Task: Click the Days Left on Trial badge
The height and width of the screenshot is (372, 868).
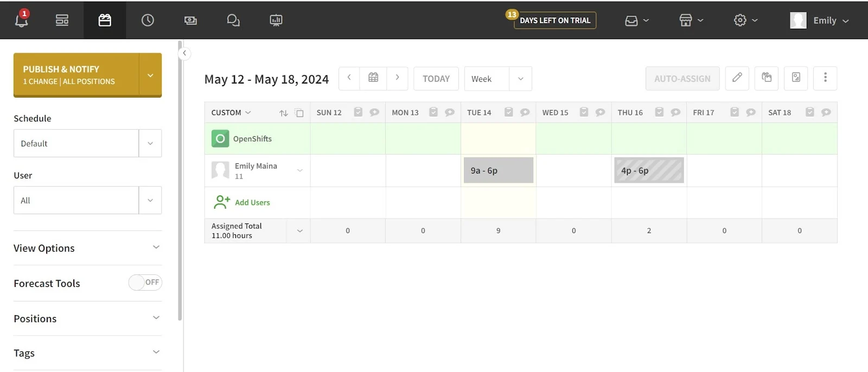Action: pyautogui.click(x=554, y=20)
